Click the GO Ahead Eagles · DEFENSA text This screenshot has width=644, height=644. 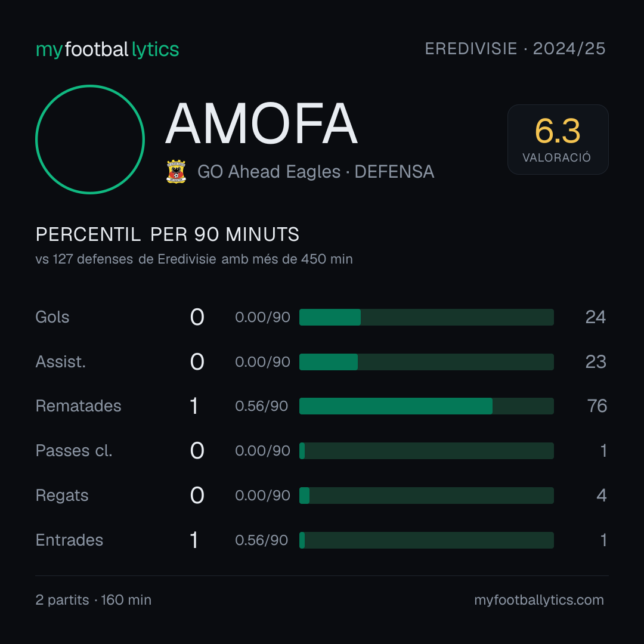(315, 172)
